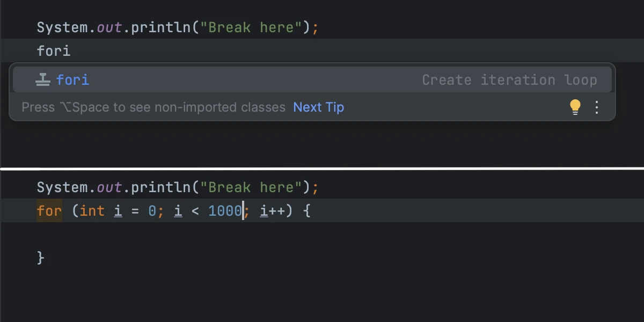Click the lower 'Break here' string literal
This screenshot has width=644, height=322.
tap(251, 187)
